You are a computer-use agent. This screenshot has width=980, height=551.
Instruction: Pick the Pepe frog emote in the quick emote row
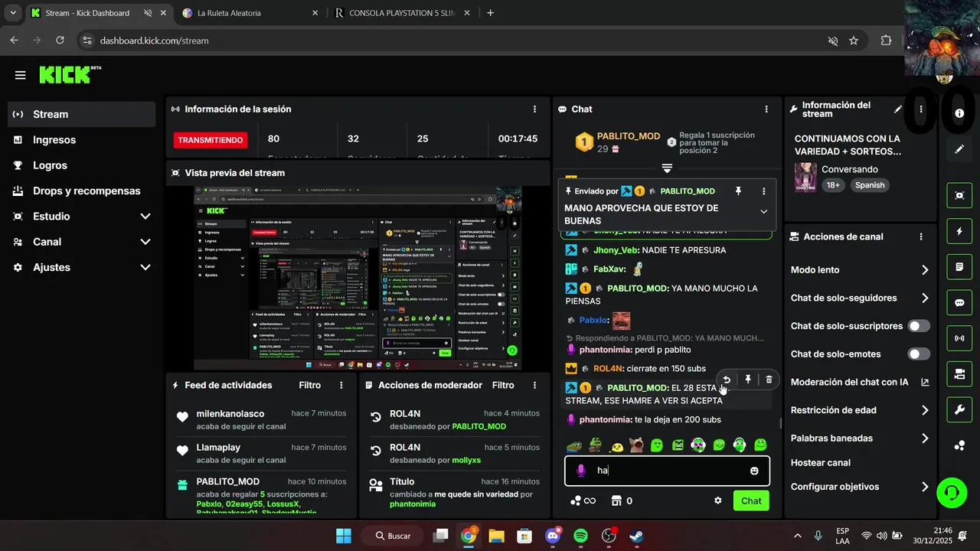pyautogui.click(x=573, y=445)
